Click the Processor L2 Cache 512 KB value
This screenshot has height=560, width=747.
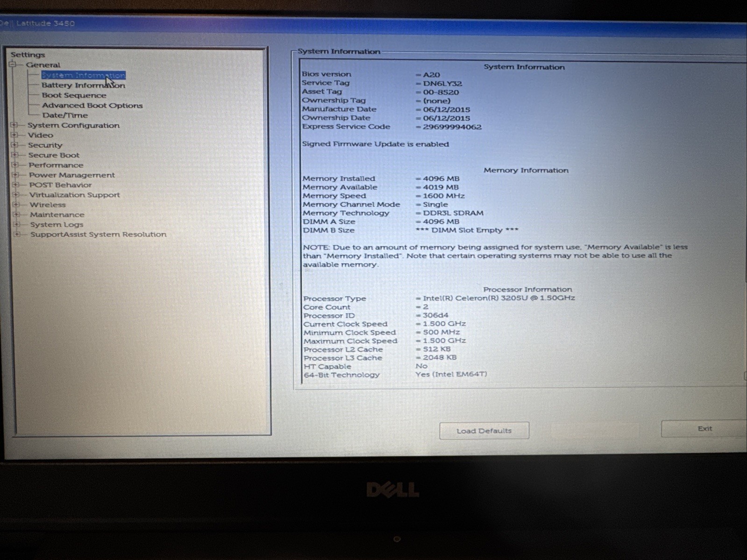436,349
